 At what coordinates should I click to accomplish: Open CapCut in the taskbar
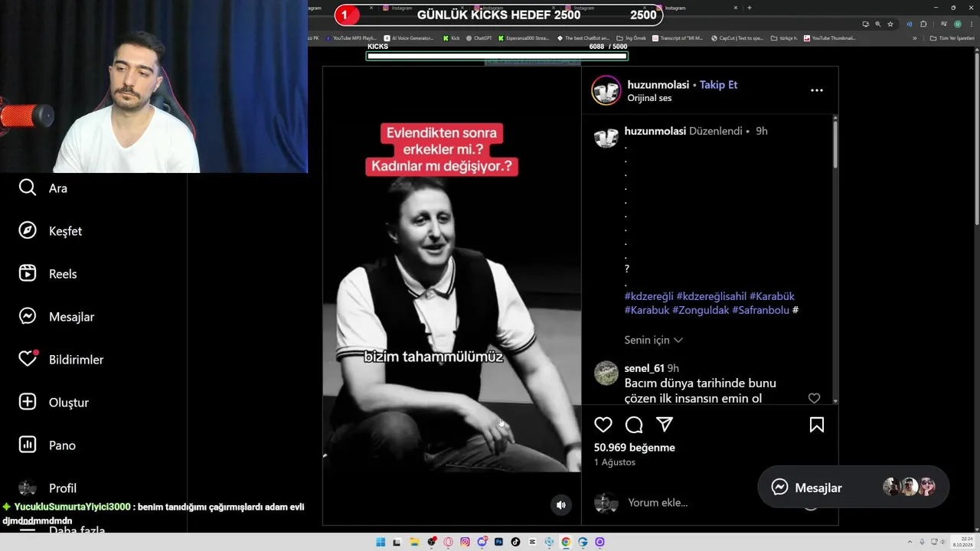coord(532,542)
